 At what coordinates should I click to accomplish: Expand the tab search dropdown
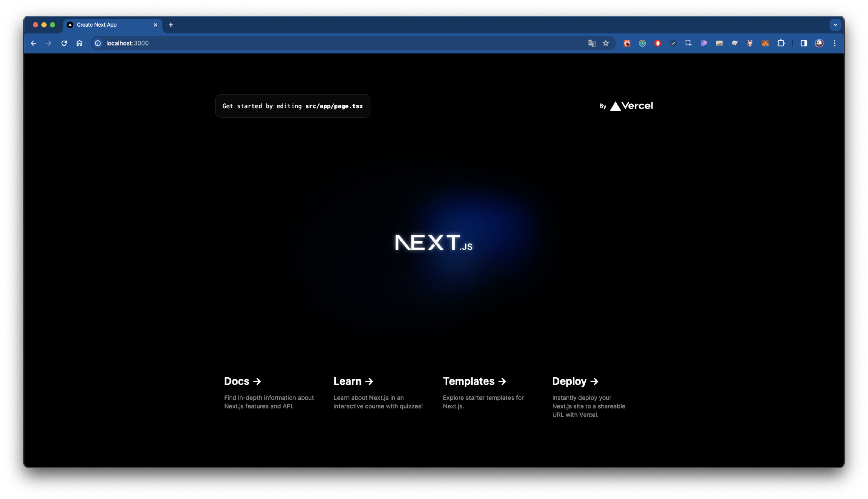point(836,25)
